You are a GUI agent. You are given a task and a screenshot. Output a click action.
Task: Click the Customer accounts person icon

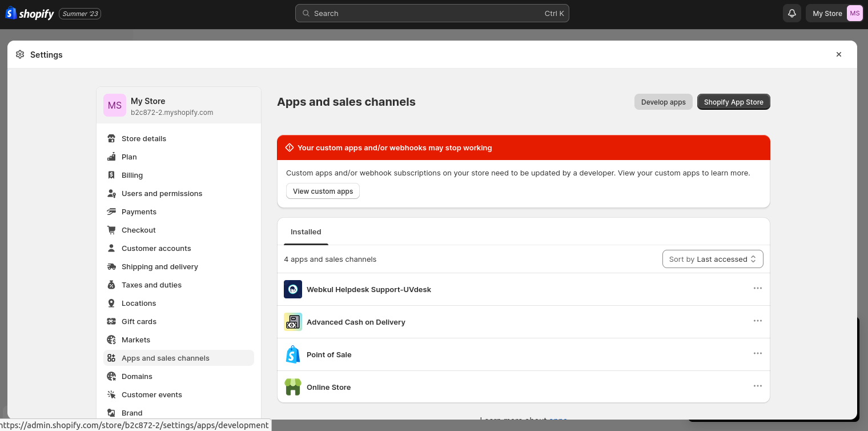(x=111, y=248)
